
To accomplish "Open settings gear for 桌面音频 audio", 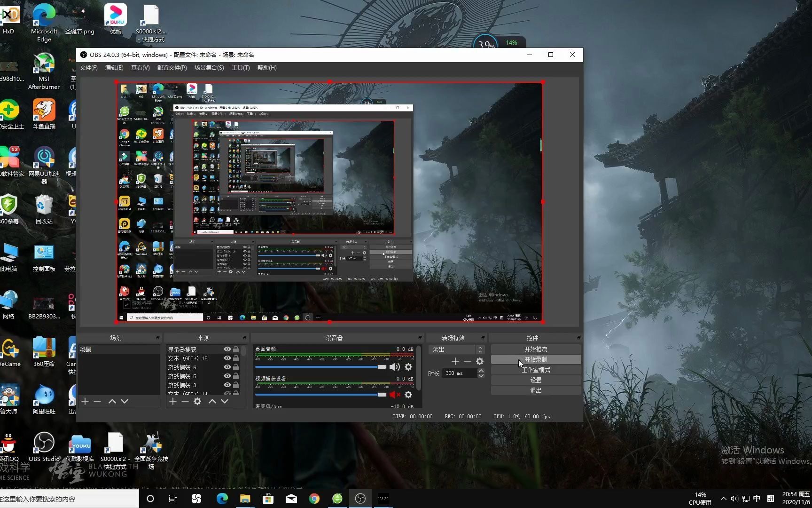I will 408,367.
